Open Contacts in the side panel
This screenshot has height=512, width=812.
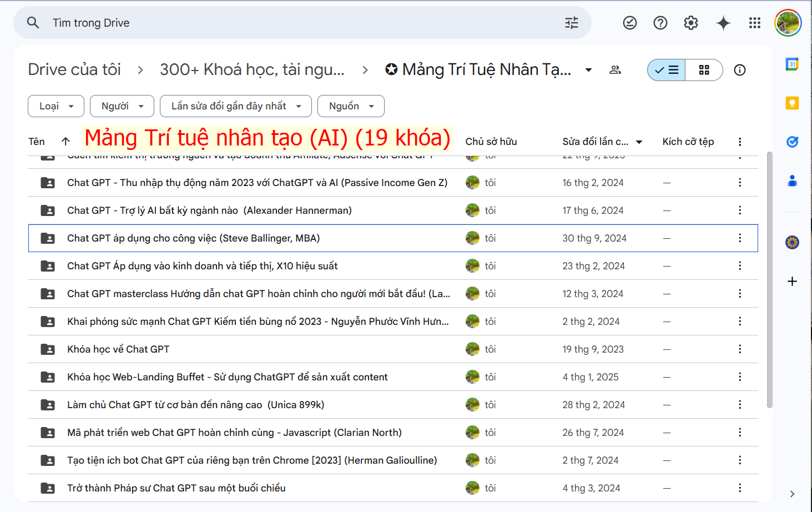pos(792,180)
